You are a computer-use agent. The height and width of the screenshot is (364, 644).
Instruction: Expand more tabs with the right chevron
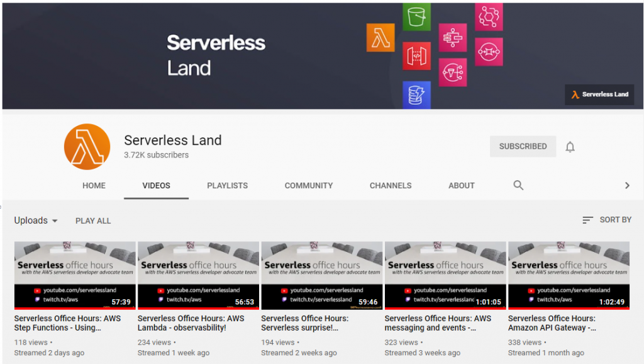point(626,185)
